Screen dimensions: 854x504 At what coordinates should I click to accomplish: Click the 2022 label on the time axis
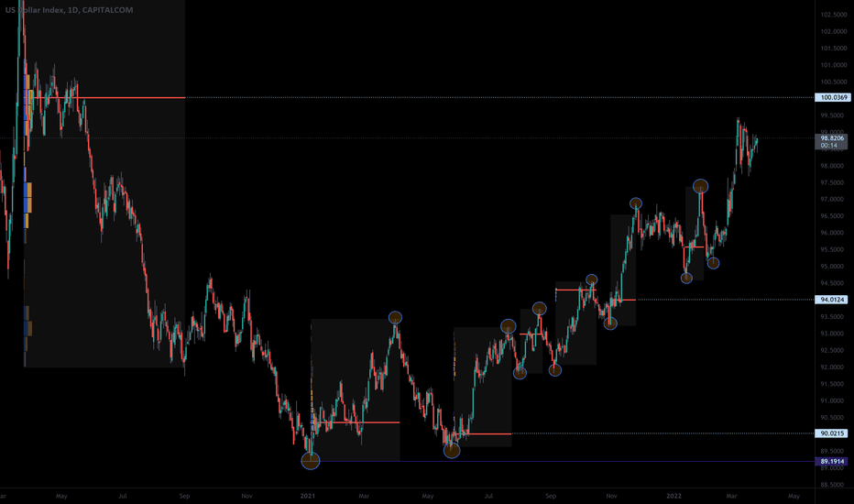[674, 496]
